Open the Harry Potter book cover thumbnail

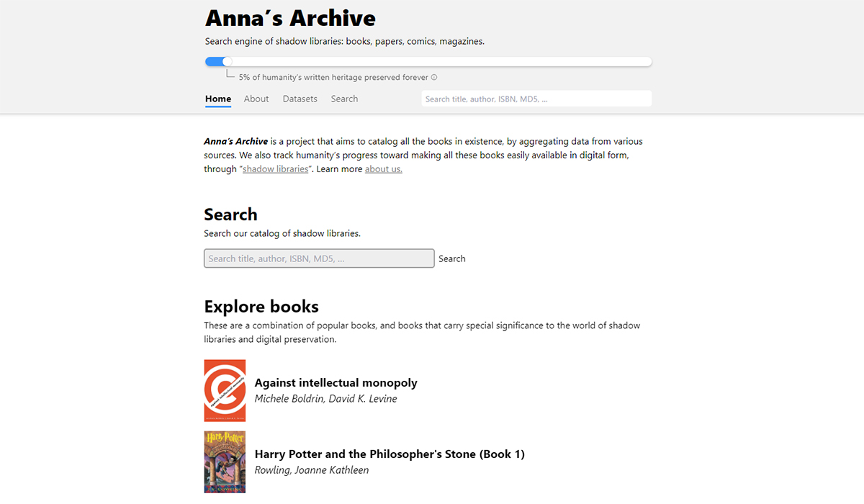click(x=225, y=462)
